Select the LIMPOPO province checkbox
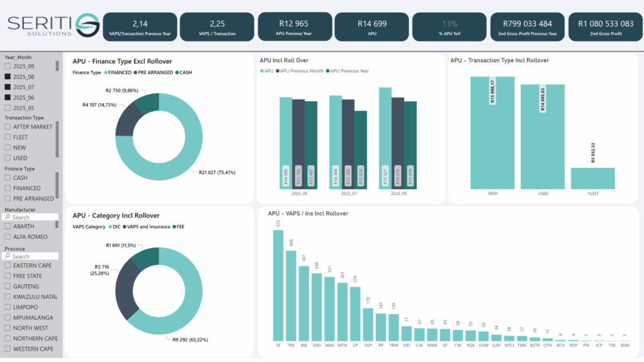This screenshot has width=644, height=362. [x=8, y=307]
